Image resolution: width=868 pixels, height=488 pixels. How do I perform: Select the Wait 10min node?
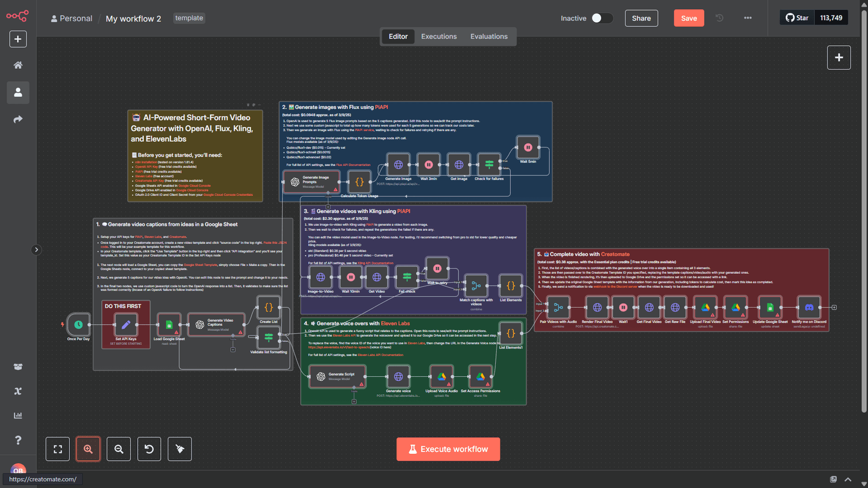point(351,277)
